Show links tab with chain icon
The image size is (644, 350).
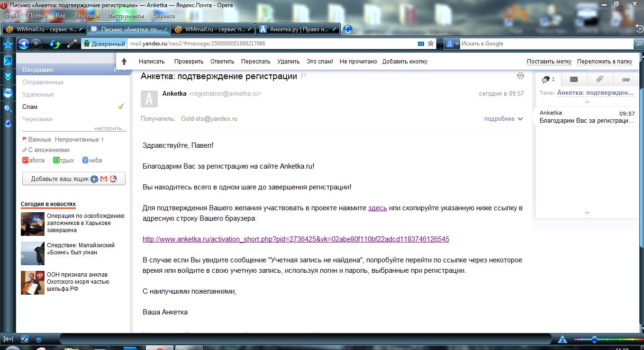(x=626, y=79)
